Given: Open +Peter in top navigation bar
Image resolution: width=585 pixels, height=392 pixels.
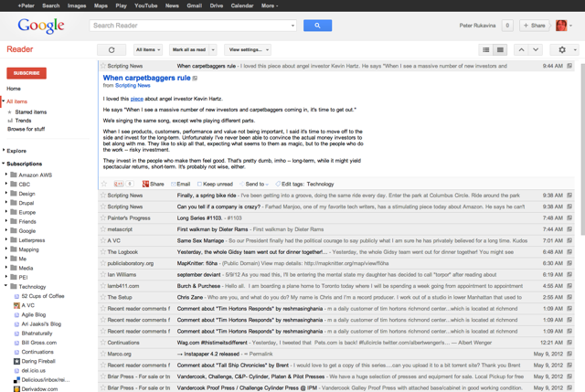Looking at the screenshot, I should point(27,5).
